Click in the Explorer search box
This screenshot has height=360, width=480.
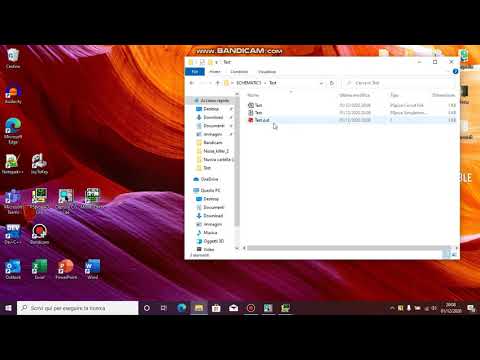[400, 83]
